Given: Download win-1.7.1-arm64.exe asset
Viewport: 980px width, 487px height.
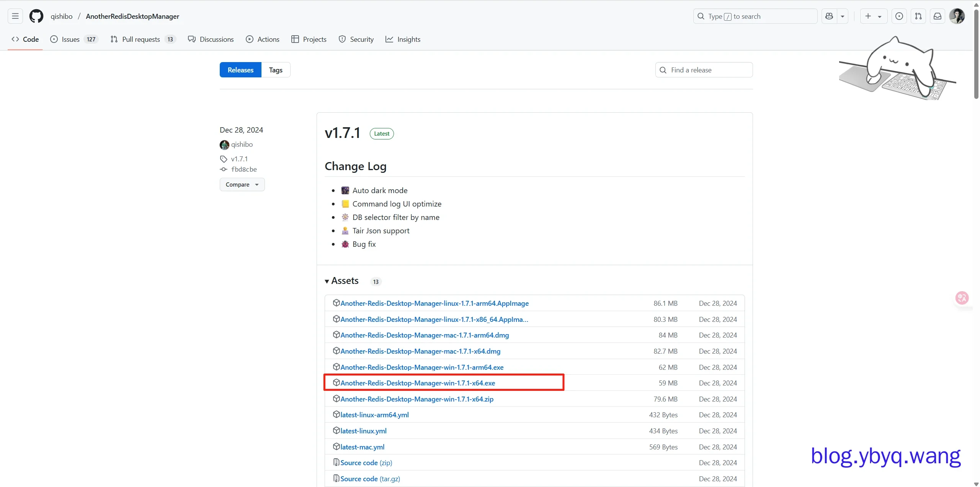Looking at the screenshot, I should pyautogui.click(x=422, y=367).
